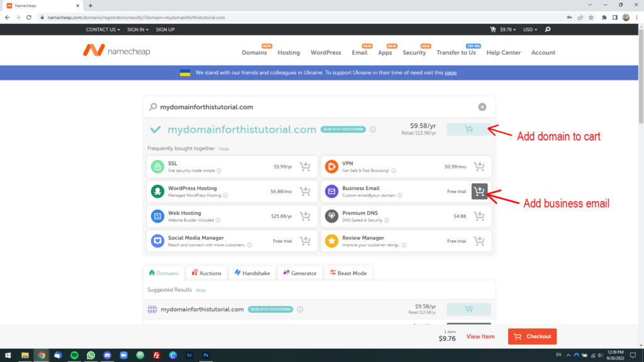The height and width of the screenshot is (362, 644).
Task: Open the Account menu
Action: click(x=543, y=53)
